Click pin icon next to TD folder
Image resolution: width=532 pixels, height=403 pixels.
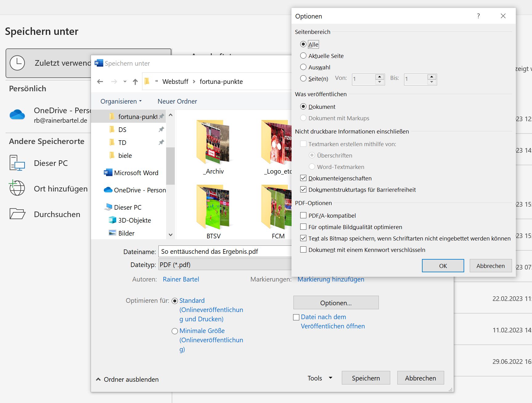click(161, 142)
